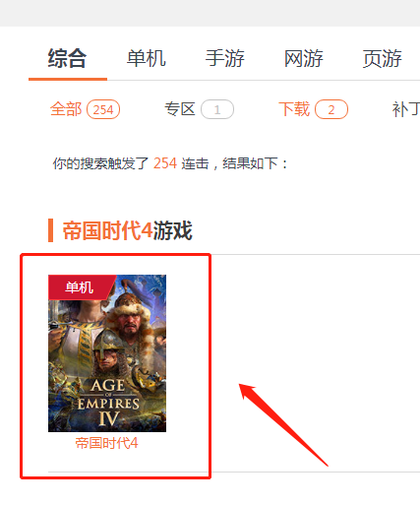
Task: Click the 你的搜索触发了 result summary text
Action: [x=101, y=163]
